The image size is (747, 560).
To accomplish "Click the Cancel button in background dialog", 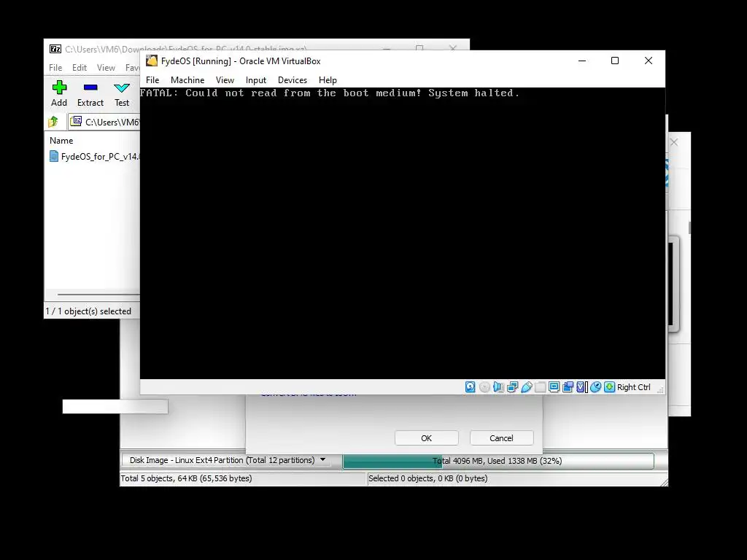I will [501, 438].
